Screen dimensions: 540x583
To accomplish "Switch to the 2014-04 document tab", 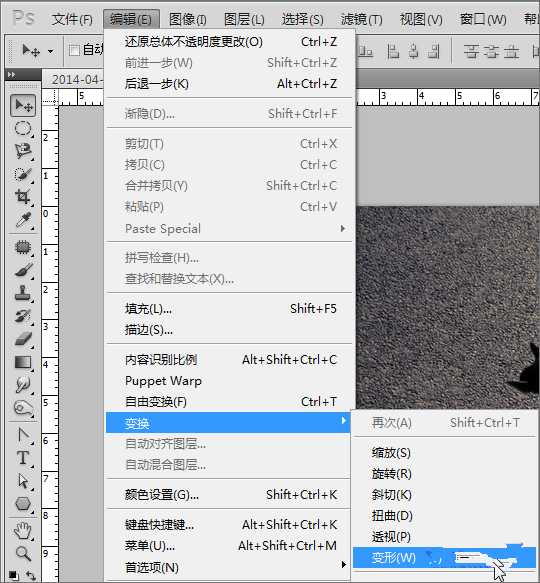I will pyautogui.click(x=73, y=79).
